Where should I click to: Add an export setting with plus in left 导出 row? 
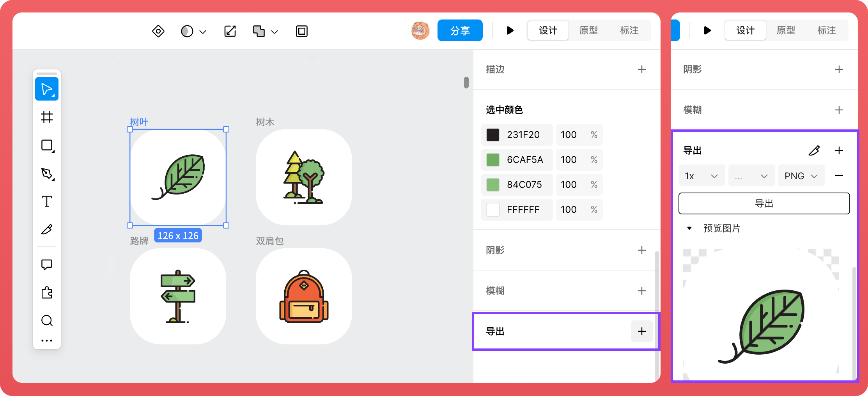point(641,331)
